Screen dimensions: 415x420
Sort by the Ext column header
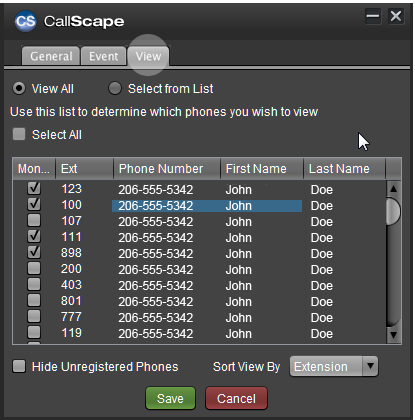coord(84,169)
